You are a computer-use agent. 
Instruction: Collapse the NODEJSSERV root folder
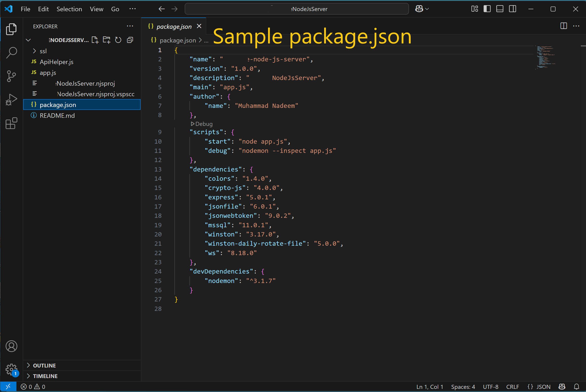click(x=28, y=40)
